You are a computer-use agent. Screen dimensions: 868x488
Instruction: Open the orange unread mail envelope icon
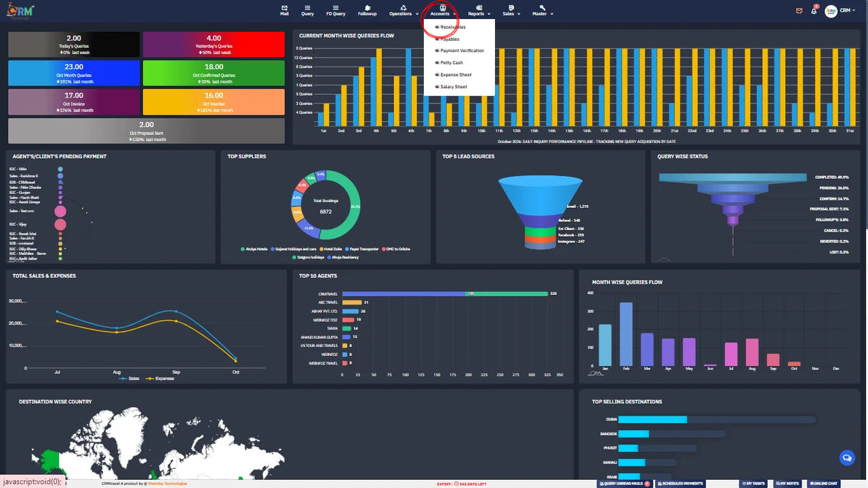coord(800,11)
